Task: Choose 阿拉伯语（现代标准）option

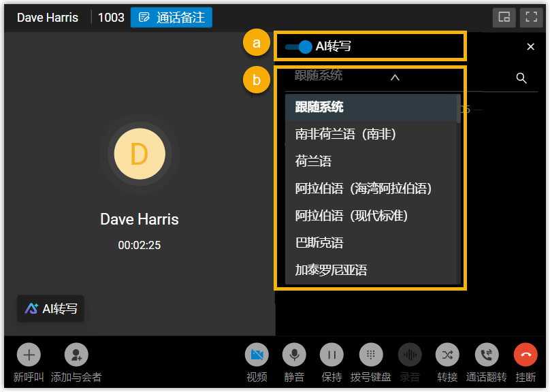Action: pos(351,216)
